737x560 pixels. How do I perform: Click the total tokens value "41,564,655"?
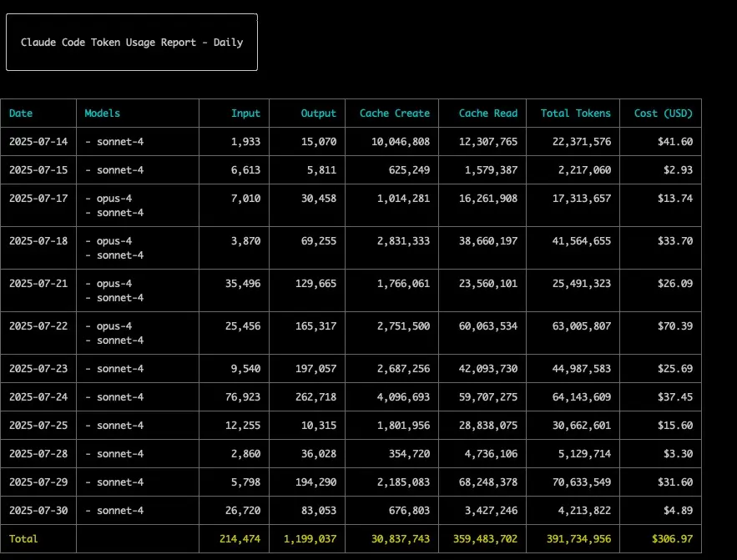pos(582,241)
